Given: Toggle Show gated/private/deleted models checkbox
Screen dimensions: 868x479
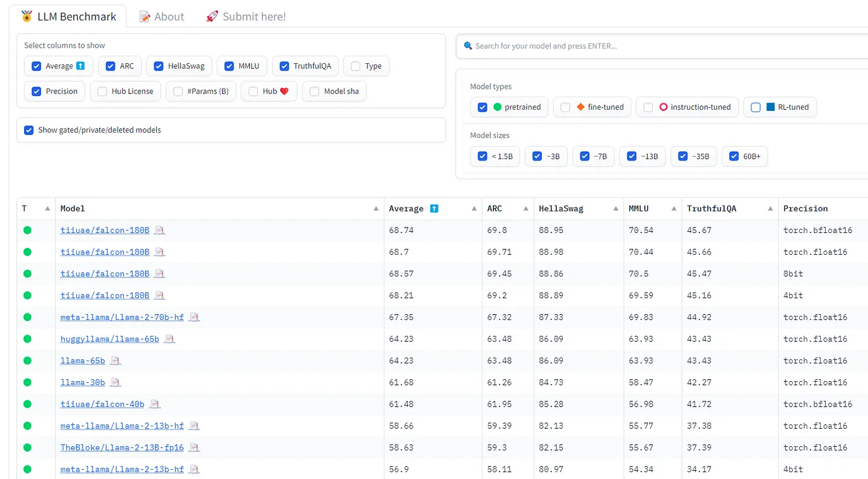Looking at the screenshot, I should tap(29, 130).
